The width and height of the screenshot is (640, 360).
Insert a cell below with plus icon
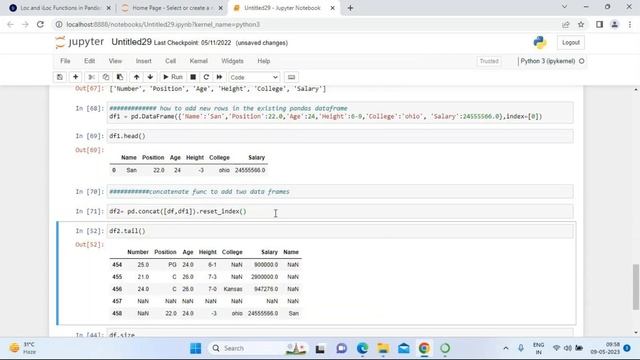(x=76, y=77)
